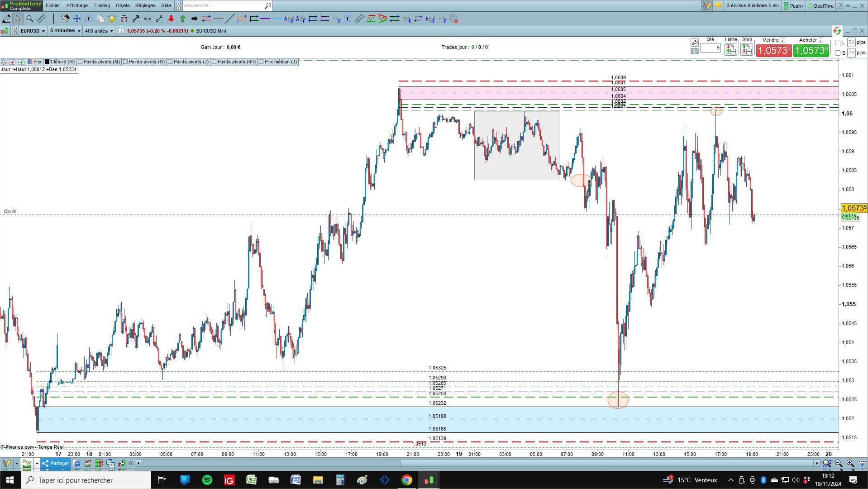This screenshot has width=868, height=489.
Task: Click the Partager share button
Action: coord(56,463)
